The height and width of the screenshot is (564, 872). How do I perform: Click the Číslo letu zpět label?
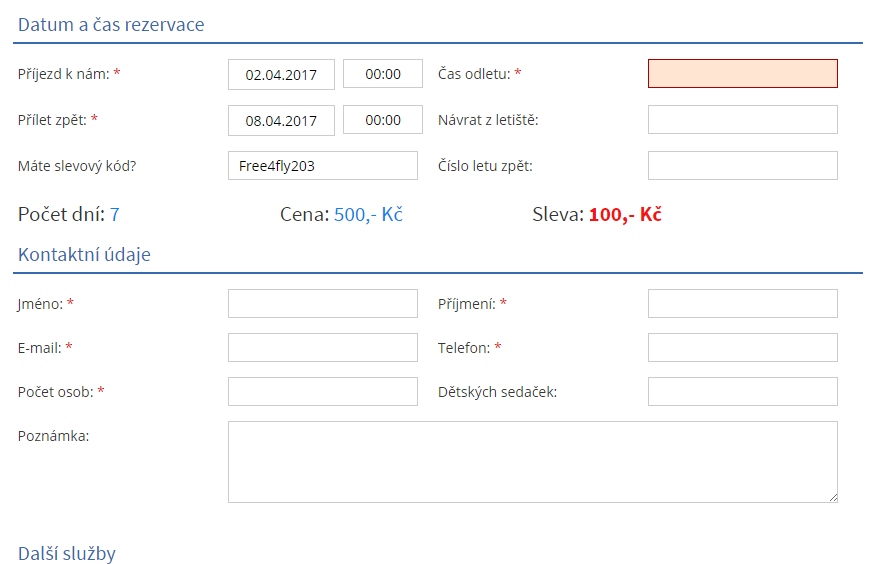[485, 166]
